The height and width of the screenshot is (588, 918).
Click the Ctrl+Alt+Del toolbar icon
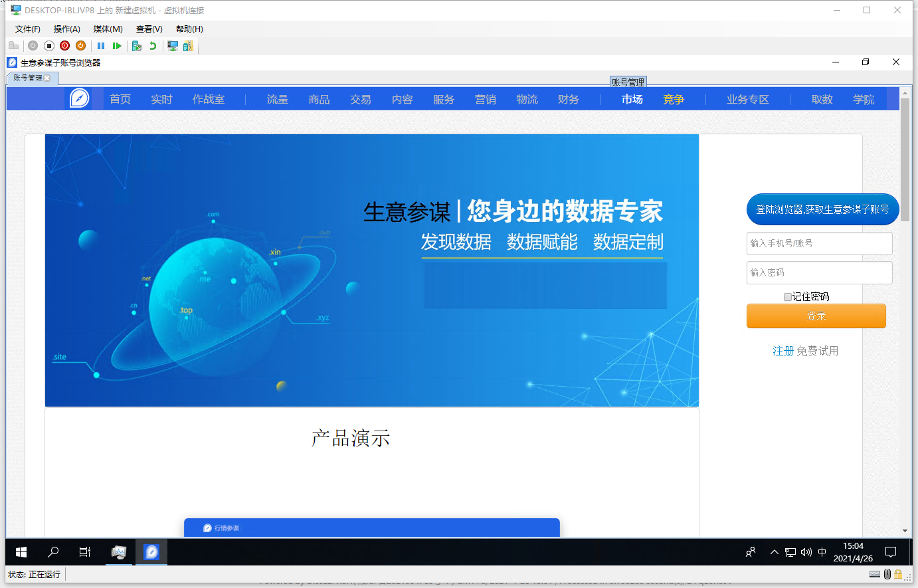pyautogui.click(x=13, y=46)
